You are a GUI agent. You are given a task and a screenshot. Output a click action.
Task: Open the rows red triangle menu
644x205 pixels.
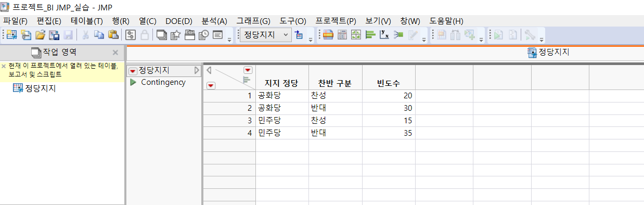(x=211, y=85)
